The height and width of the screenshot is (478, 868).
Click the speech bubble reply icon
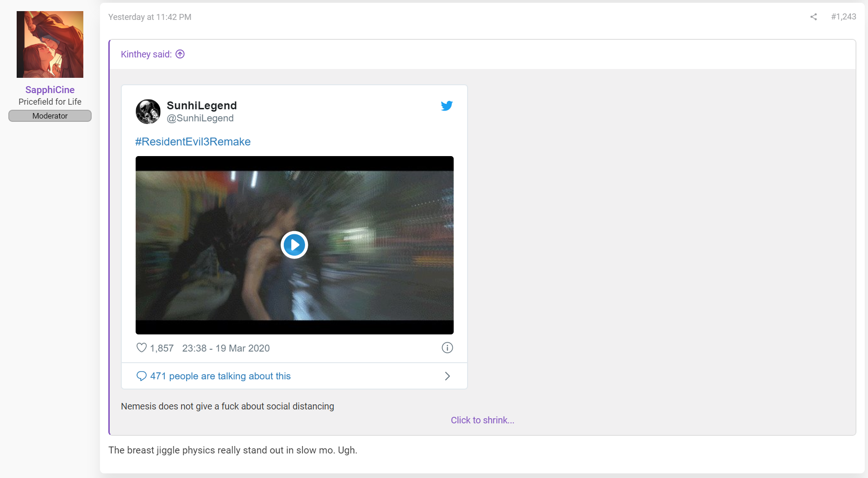pos(142,376)
